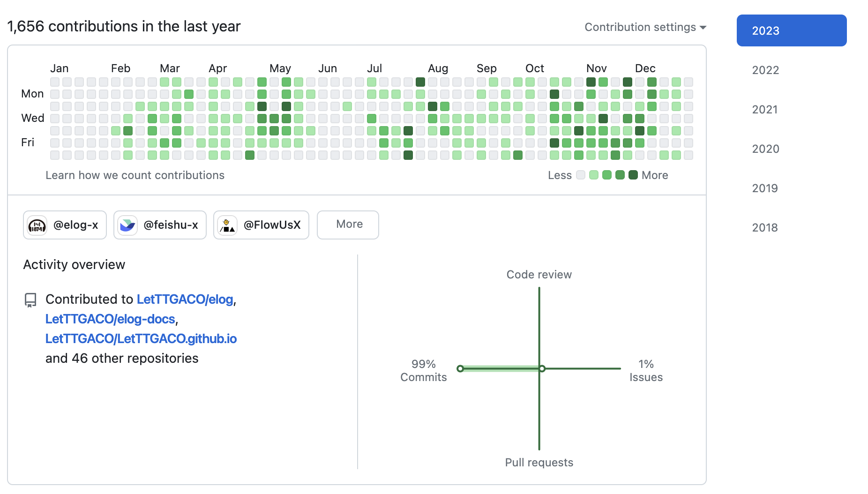The height and width of the screenshot is (494, 868).
Task: Select year 2019 in sidebar
Action: point(765,188)
